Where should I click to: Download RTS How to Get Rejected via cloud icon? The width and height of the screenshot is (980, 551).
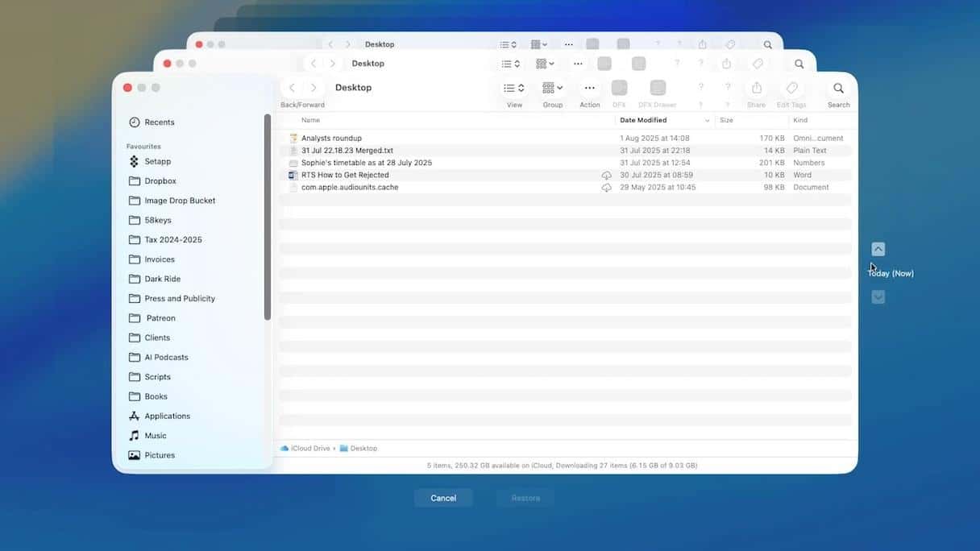[x=606, y=174]
